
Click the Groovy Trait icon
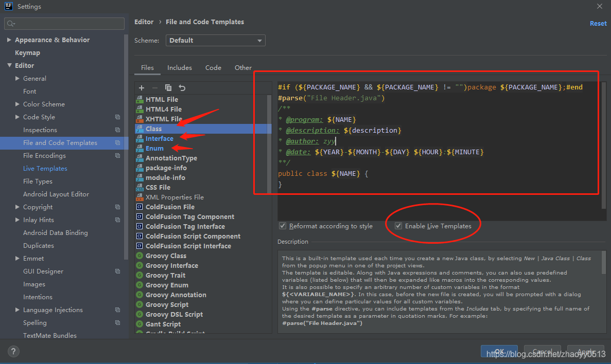click(139, 275)
